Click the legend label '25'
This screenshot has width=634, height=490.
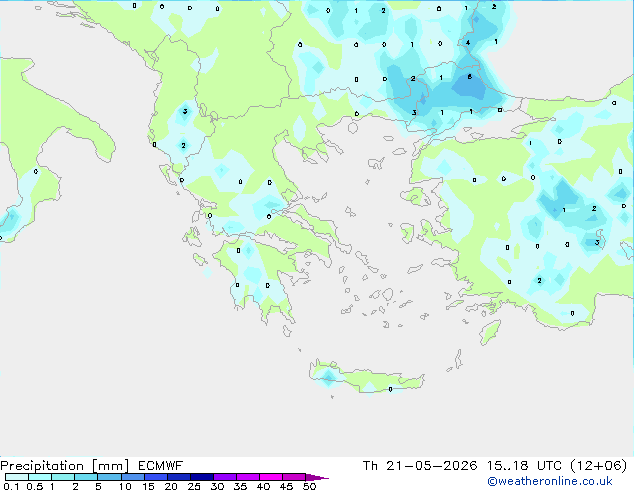coord(194,486)
